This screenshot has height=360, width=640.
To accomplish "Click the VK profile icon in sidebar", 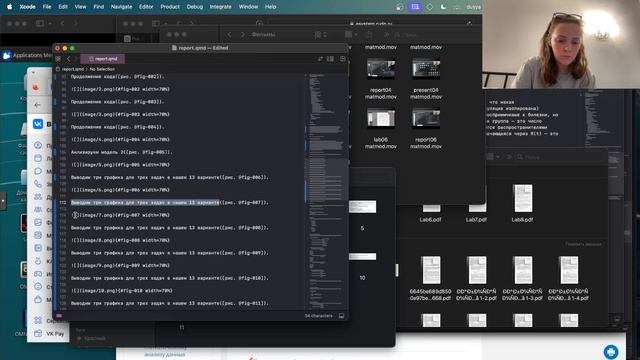I will 38,145.
